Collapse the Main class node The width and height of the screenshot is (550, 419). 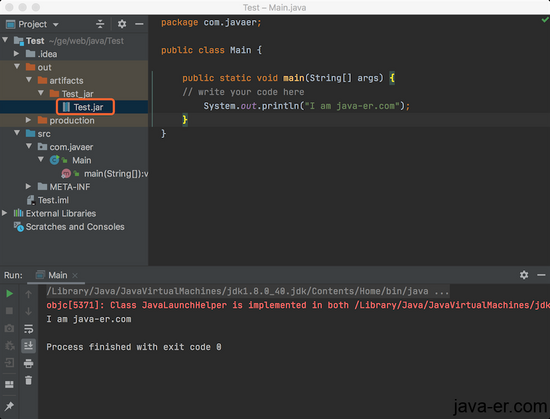pyautogui.click(x=41, y=160)
